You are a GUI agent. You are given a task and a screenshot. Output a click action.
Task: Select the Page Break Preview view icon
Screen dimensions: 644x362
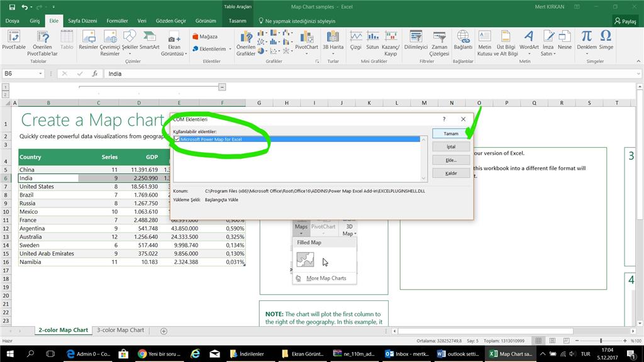[566, 341]
